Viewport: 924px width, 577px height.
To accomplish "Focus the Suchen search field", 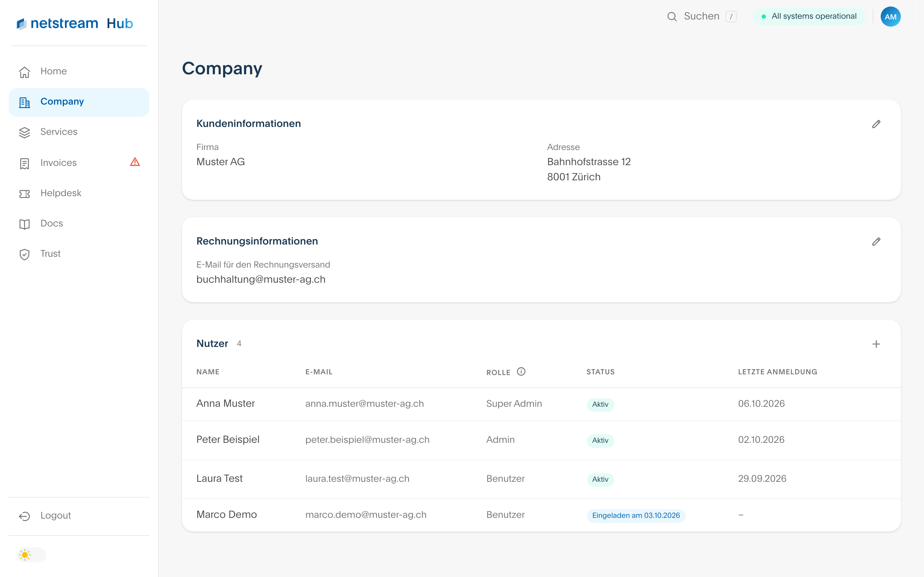I will (702, 17).
